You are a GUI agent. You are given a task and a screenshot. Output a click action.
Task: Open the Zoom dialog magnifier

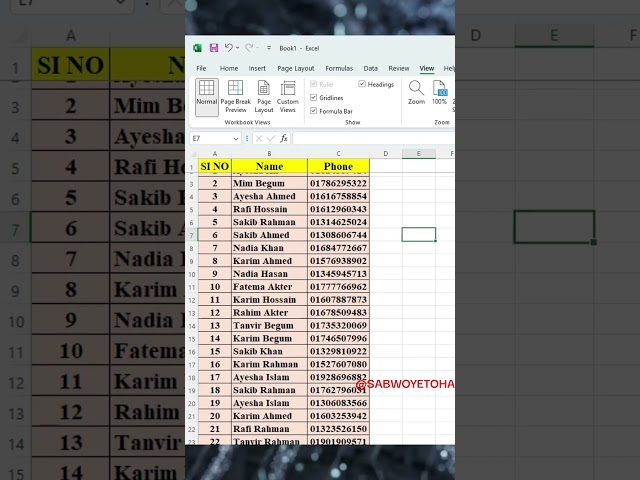click(x=416, y=93)
